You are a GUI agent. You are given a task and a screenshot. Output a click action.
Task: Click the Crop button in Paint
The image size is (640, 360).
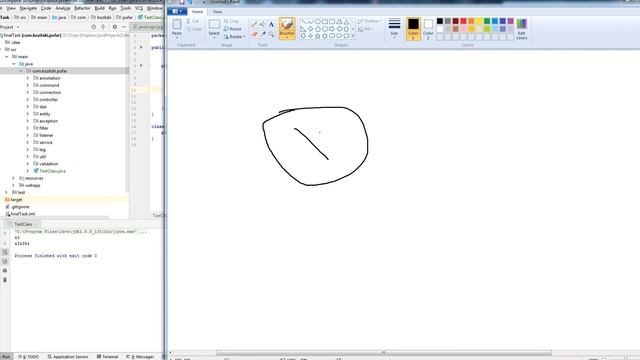[231, 21]
